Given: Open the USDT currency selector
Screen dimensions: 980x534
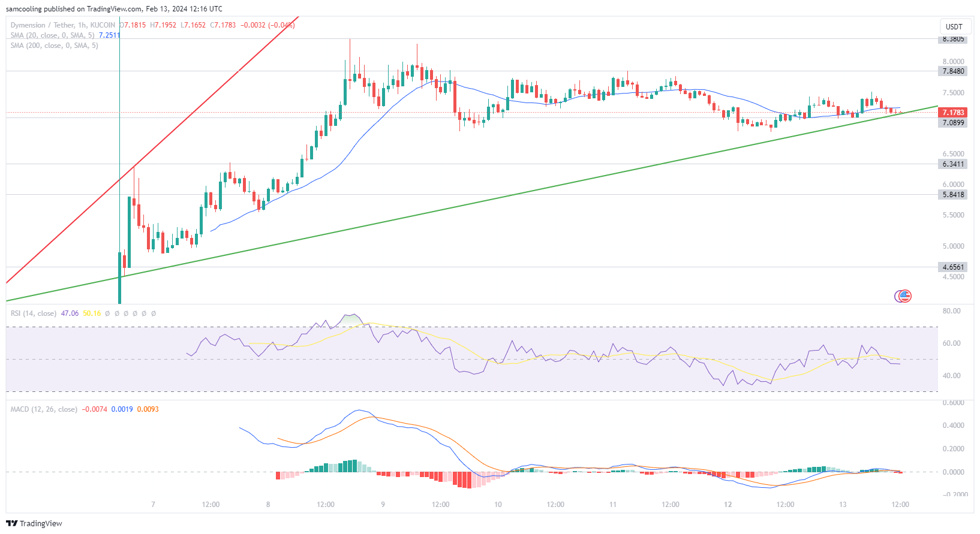Looking at the screenshot, I should [954, 26].
